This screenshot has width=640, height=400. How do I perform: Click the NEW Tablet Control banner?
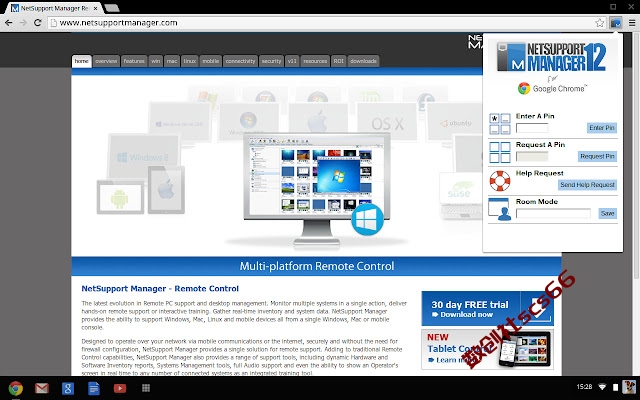pyautogui.click(x=487, y=349)
